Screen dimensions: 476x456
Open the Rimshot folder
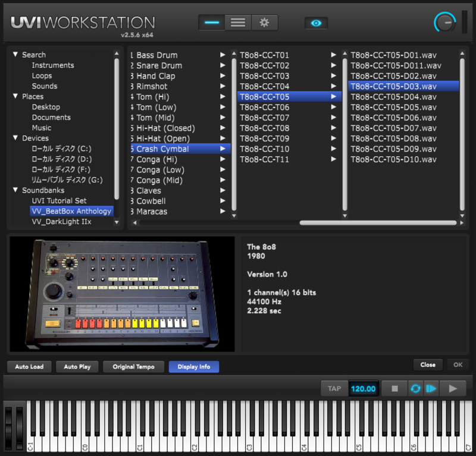tap(180, 86)
